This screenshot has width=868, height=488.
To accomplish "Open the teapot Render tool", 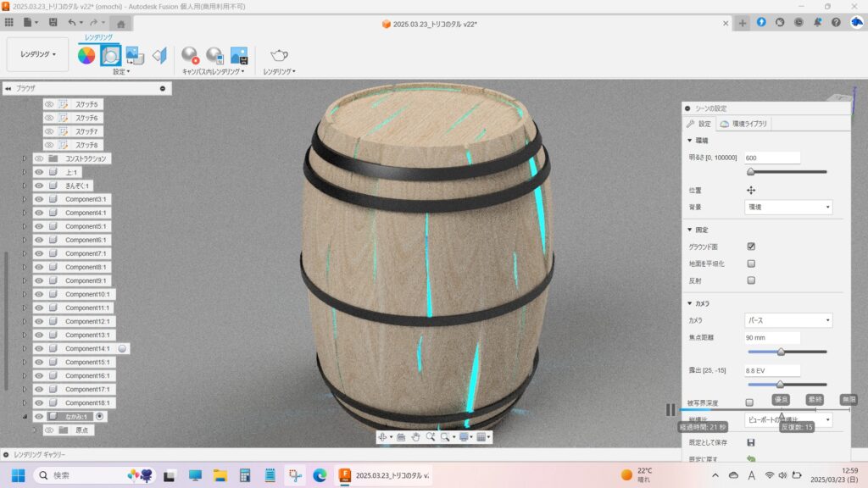I will coord(279,56).
